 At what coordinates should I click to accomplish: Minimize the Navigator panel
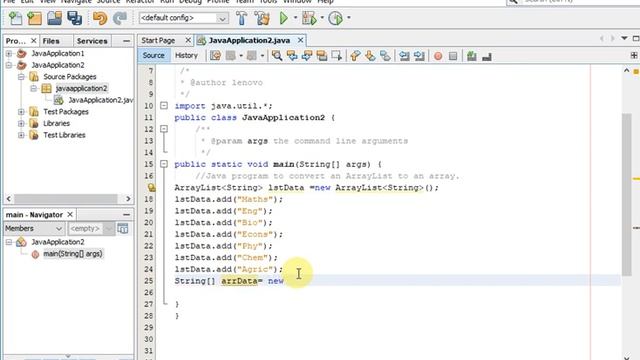[127, 215]
